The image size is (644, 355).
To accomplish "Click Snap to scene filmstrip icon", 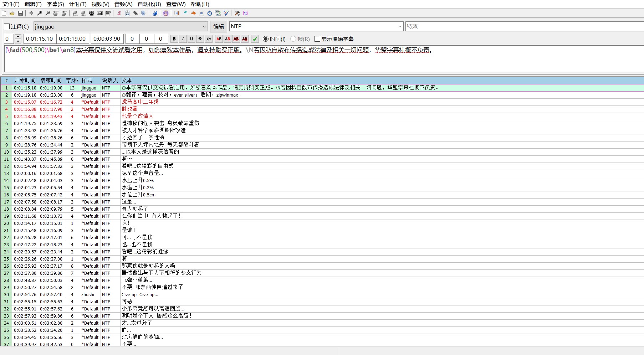I will pyautogui.click(x=100, y=13).
